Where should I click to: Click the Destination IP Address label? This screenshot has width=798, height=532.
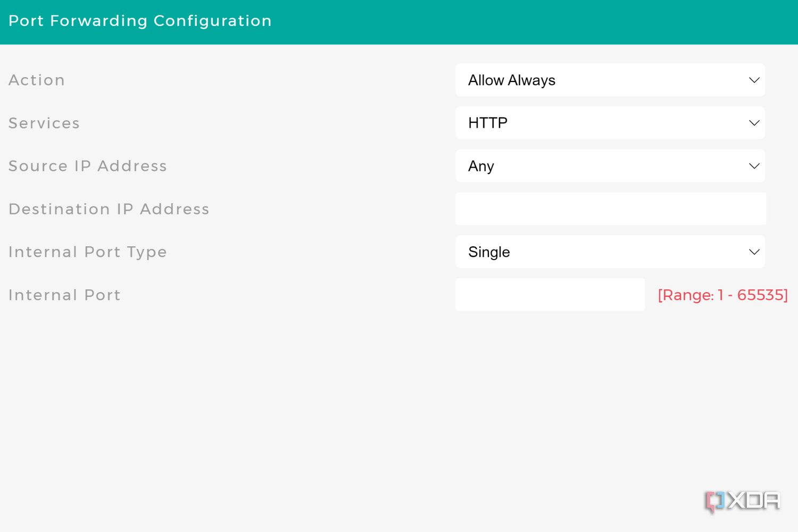109,209
